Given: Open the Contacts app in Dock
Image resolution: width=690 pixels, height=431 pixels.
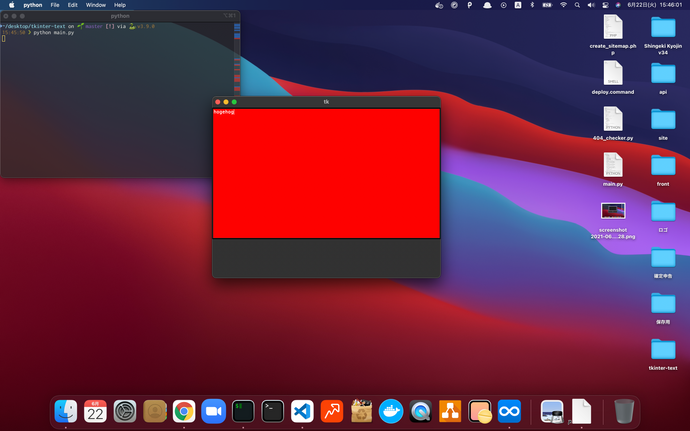Looking at the screenshot, I should tap(154, 411).
